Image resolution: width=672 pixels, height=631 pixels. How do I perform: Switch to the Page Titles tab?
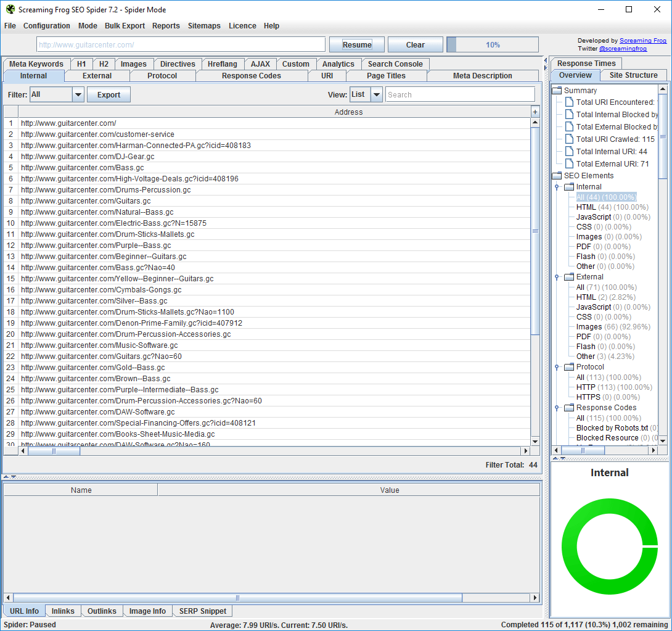point(386,76)
